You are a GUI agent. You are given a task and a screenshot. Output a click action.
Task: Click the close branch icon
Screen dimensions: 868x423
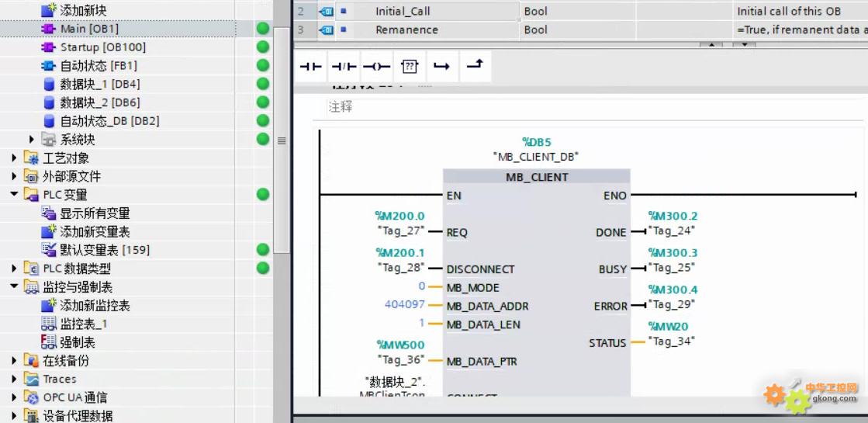474,67
